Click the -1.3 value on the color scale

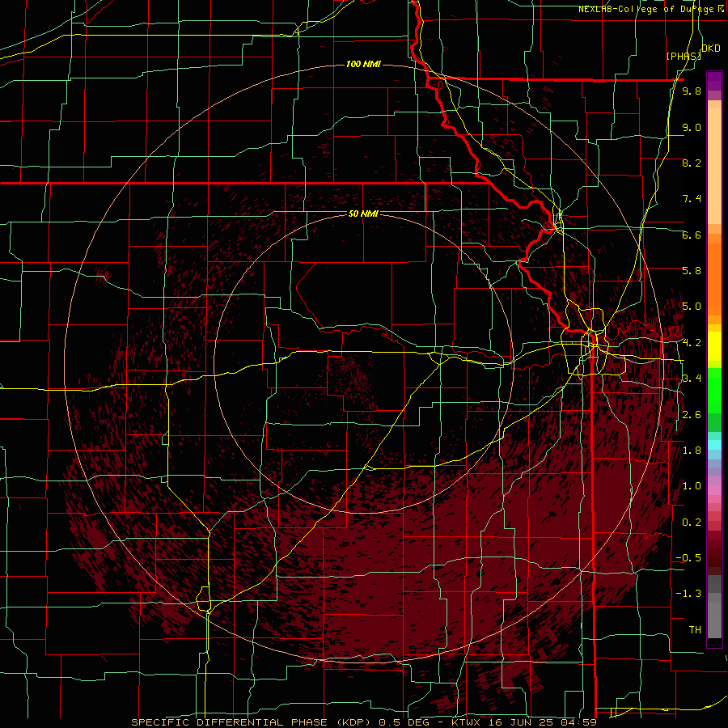tap(688, 594)
